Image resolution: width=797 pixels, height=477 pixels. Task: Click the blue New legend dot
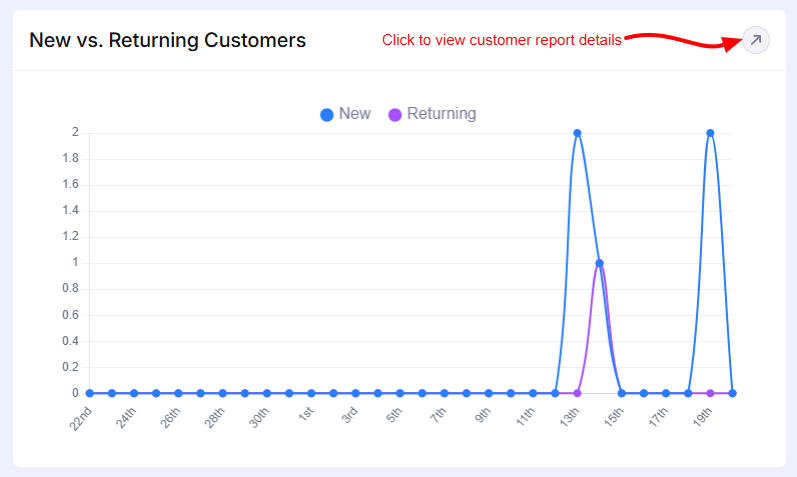pyautogui.click(x=327, y=115)
